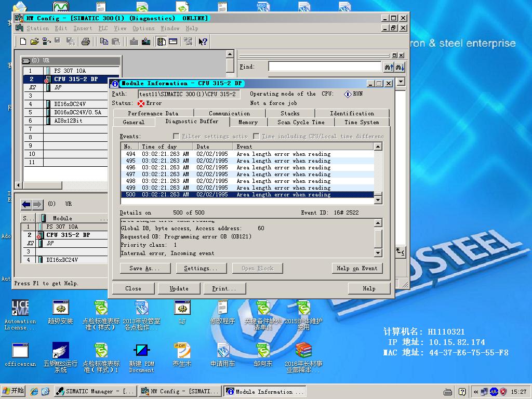The width and height of the screenshot is (532, 399).
Task: Click the New station toolbar icon
Action: (x=23, y=42)
